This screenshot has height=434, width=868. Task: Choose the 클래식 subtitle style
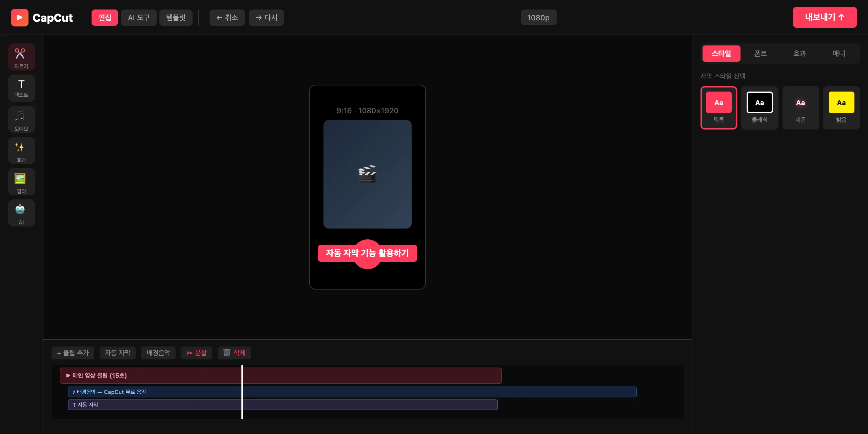(760, 108)
